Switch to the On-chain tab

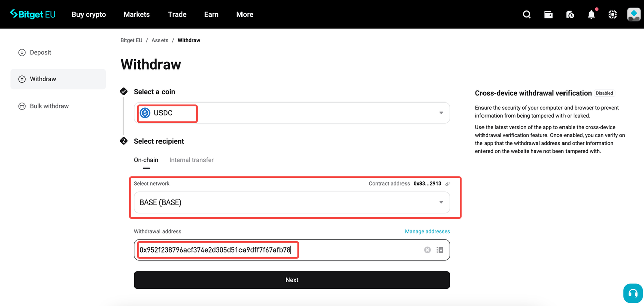click(x=146, y=160)
